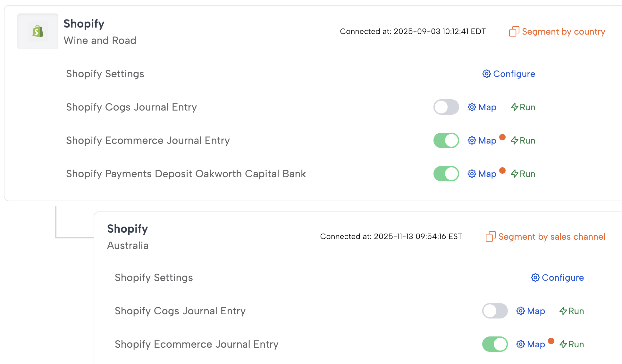622x364 pixels.
Task: Open Segment by sales channel link
Action: (x=551, y=237)
